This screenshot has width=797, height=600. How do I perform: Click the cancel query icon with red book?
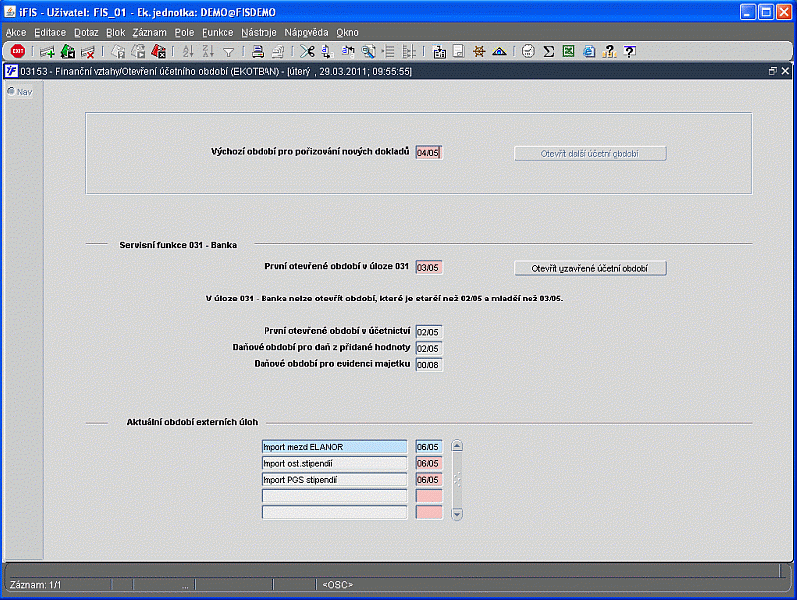pyautogui.click(x=159, y=51)
